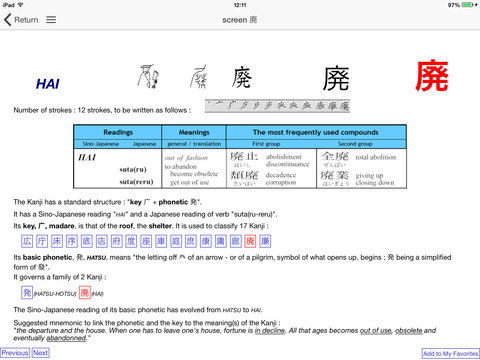Open the 店 kanji tile
Viewport: 480px width, 360px height.
click(101, 241)
